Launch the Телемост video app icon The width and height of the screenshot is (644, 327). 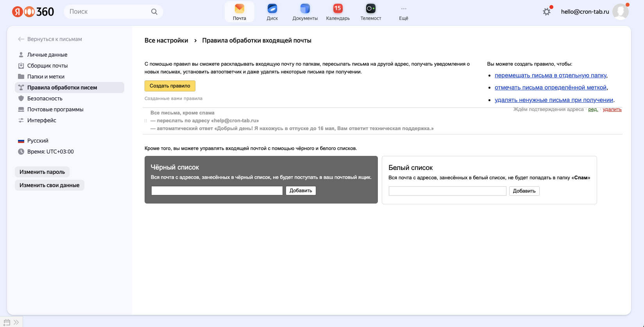[x=371, y=12]
